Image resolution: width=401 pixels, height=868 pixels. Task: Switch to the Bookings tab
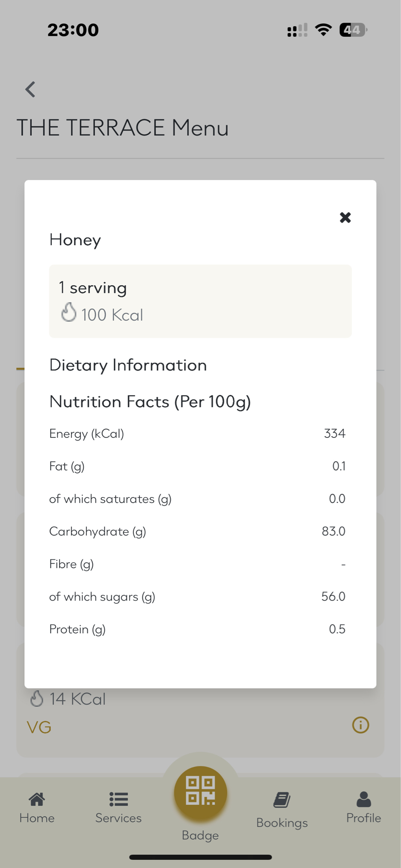tap(282, 806)
